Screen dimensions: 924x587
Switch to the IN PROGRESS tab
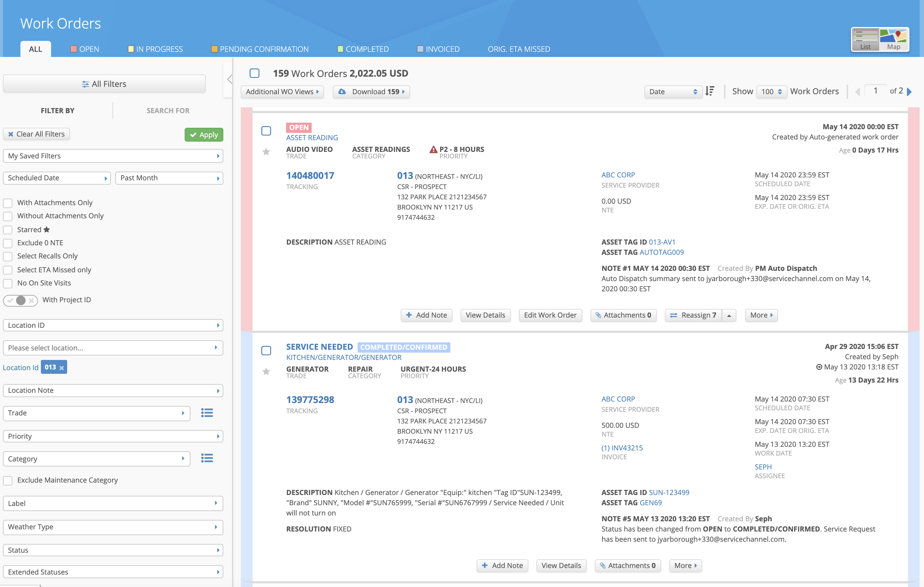(155, 49)
